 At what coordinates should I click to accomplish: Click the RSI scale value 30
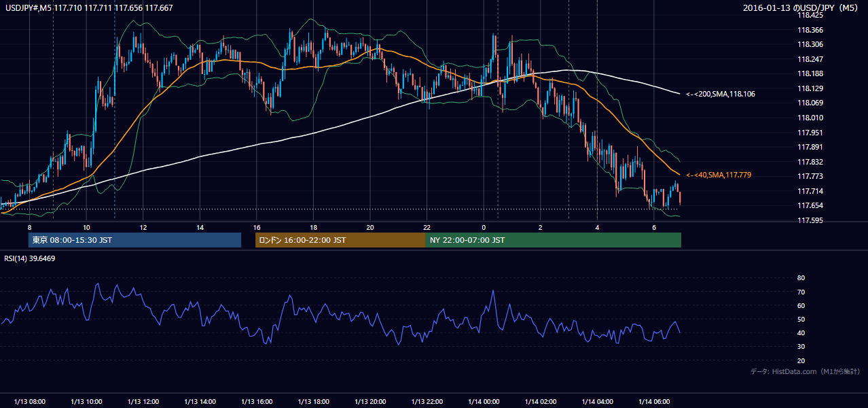click(x=801, y=347)
